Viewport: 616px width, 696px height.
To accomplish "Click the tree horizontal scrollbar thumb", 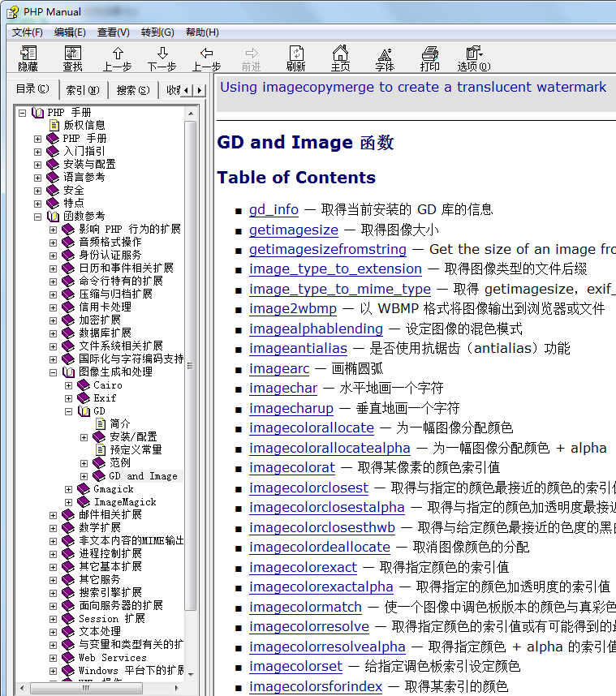I will [x=87, y=688].
